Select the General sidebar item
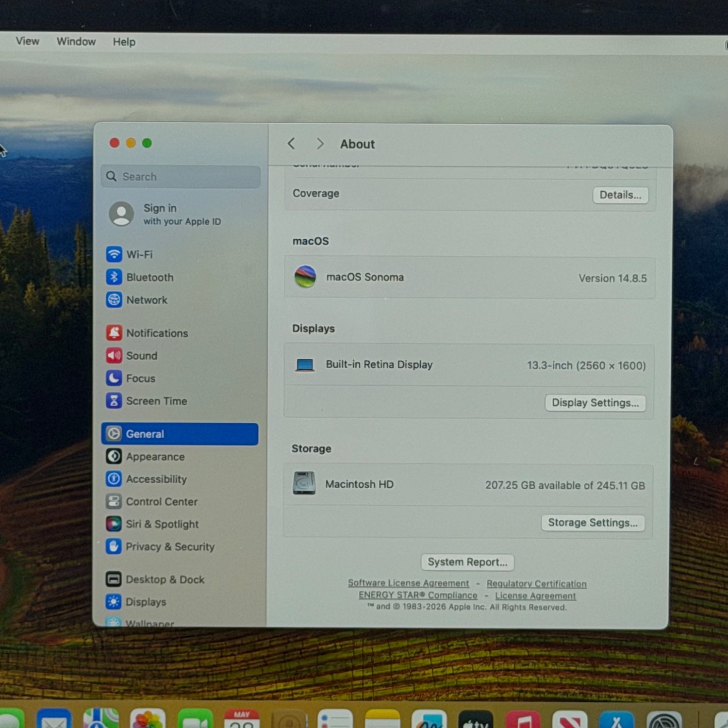 (x=180, y=434)
